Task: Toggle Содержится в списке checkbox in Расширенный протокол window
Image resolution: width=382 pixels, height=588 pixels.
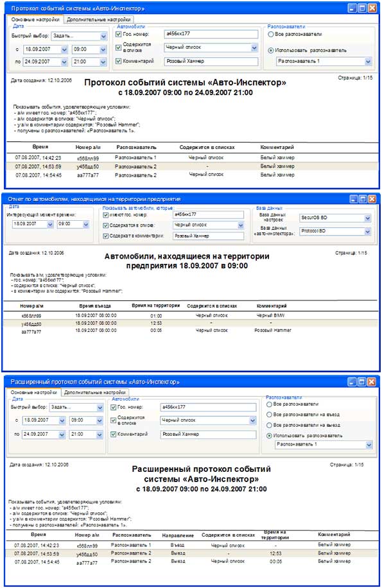Action: 113,420
